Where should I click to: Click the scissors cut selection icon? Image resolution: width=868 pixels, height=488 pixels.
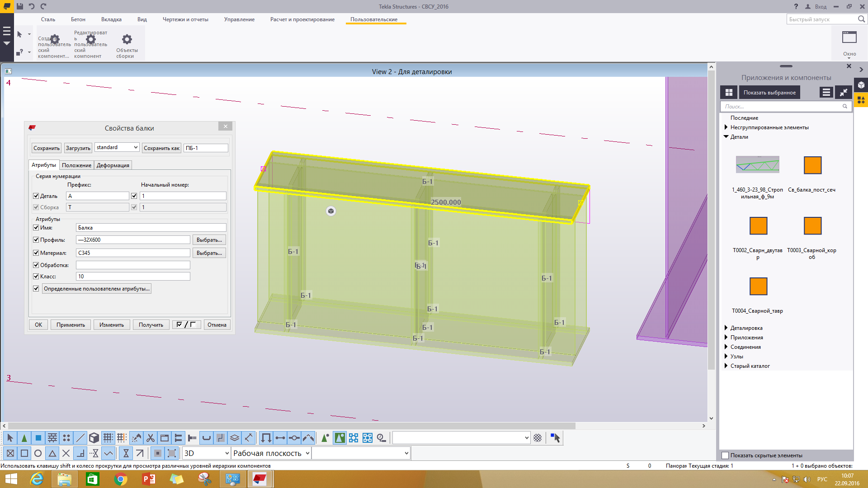pos(151,438)
